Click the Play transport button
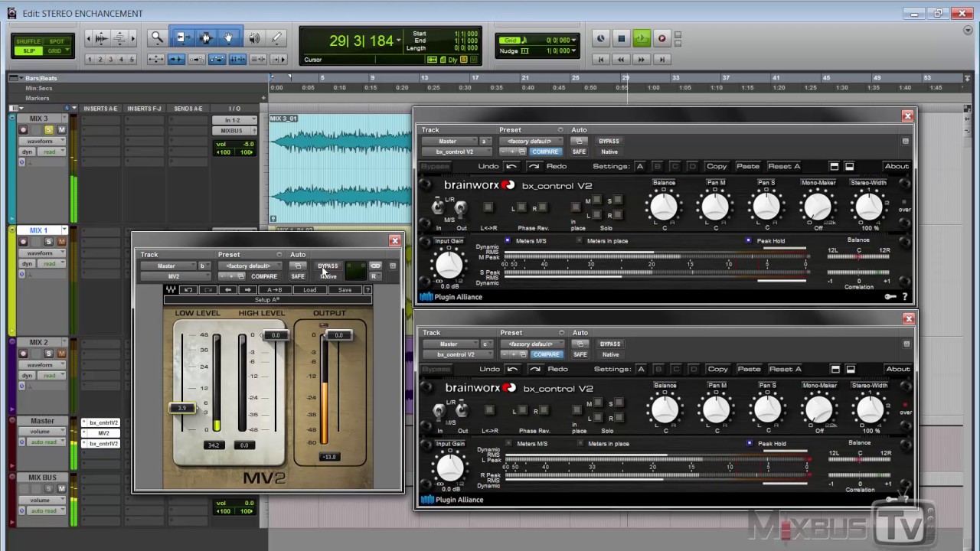 coord(642,38)
